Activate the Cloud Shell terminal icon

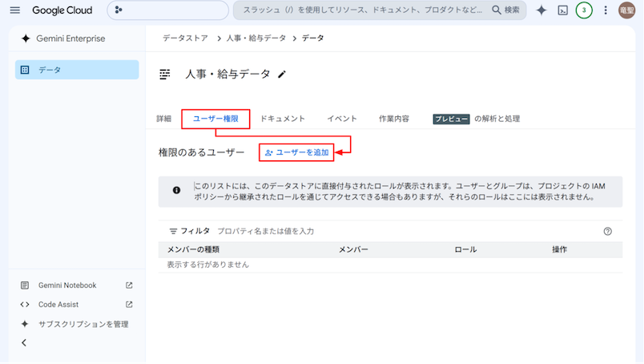[x=562, y=10]
